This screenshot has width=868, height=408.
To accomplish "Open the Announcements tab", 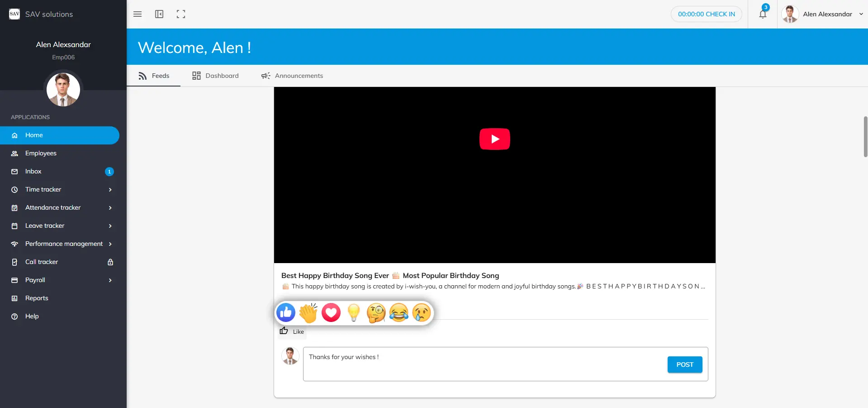I will [x=292, y=76].
